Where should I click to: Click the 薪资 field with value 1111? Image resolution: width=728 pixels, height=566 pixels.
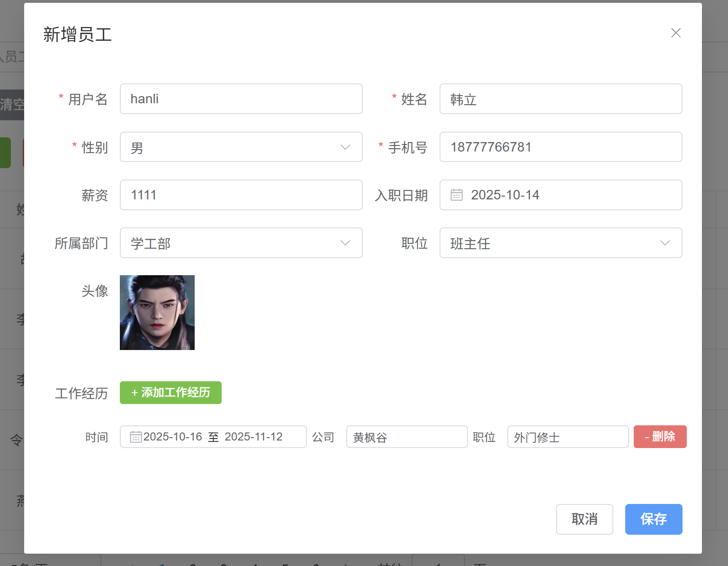point(241,195)
